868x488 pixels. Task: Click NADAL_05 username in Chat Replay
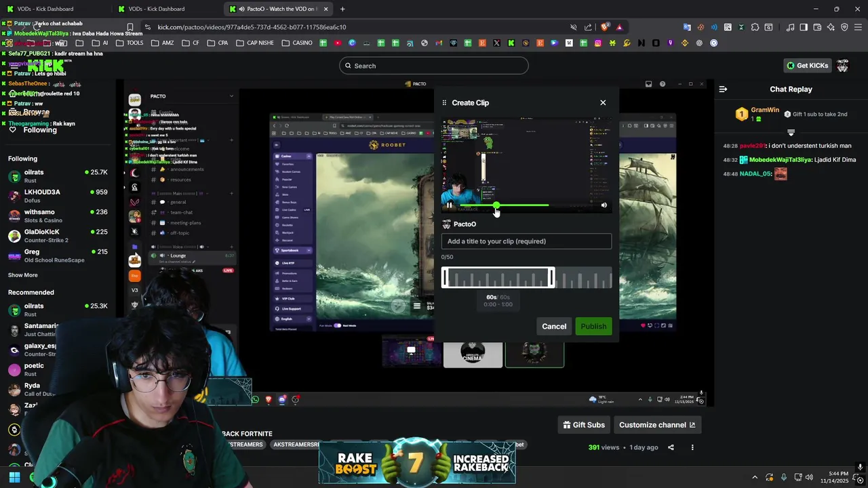pos(756,174)
